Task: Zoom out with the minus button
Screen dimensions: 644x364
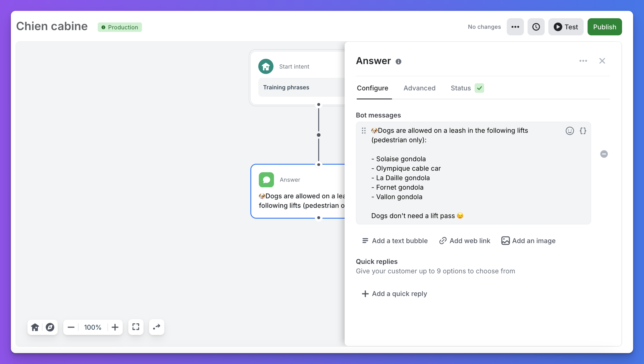Action: (71, 327)
